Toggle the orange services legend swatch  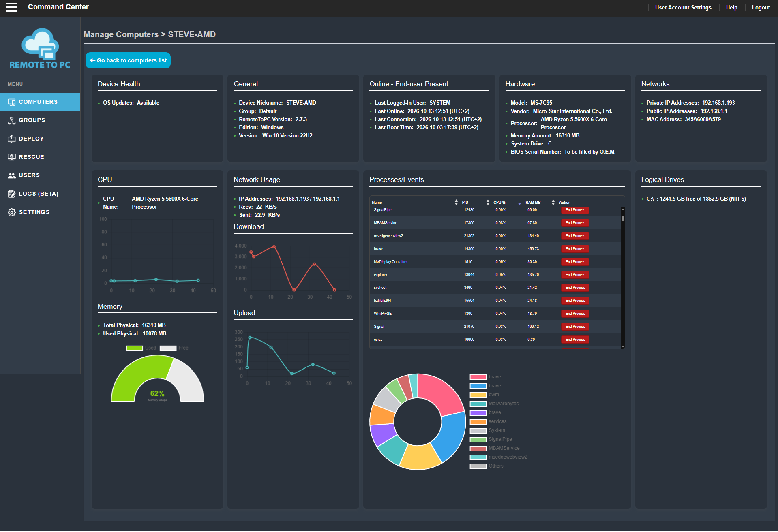tap(478, 422)
